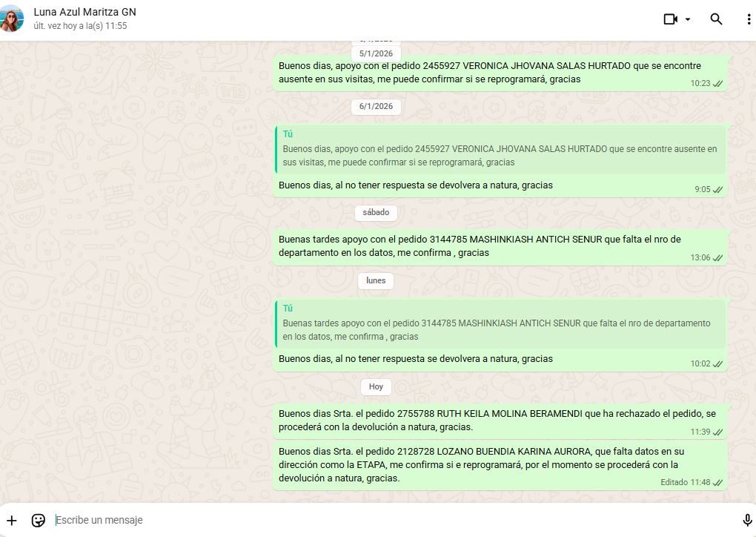Click the 'sábado' date label

click(x=376, y=212)
